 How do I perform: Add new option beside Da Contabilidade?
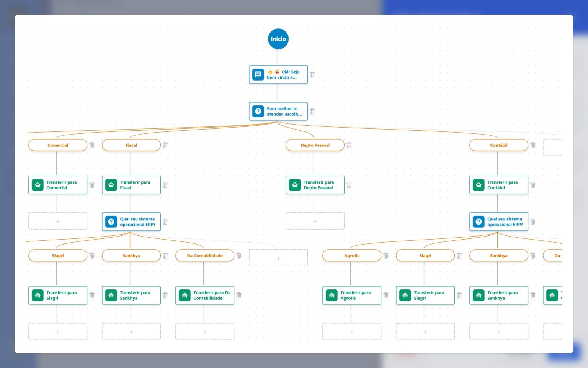tap(278, 258)
